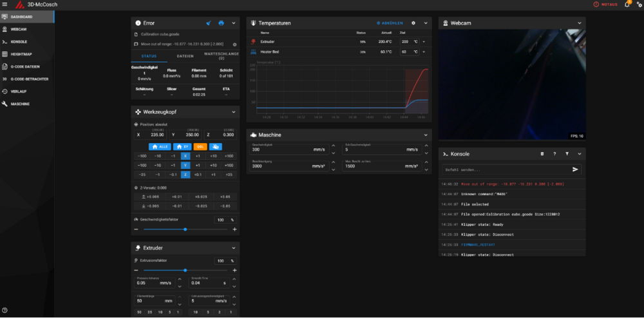This screenshot has height=319, width=644.
Task: Collapse the Webcam panel chevron
Action: coord(580,23)
